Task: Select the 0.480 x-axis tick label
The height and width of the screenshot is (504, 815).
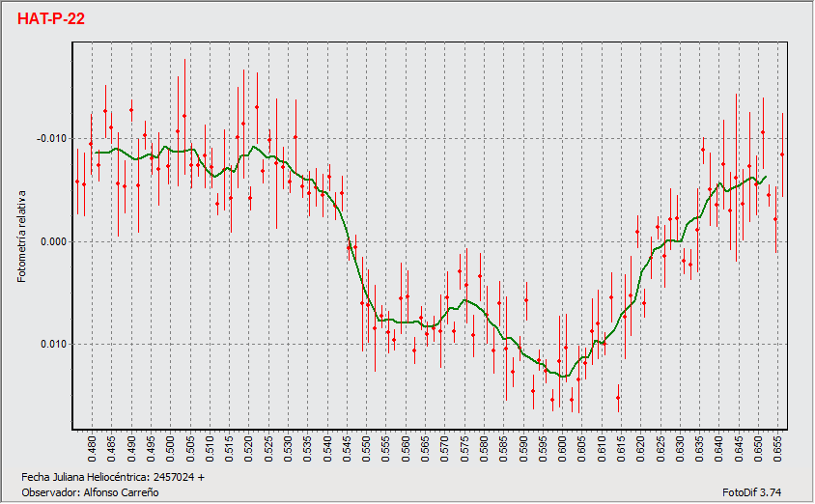Action: pos(92,449)
